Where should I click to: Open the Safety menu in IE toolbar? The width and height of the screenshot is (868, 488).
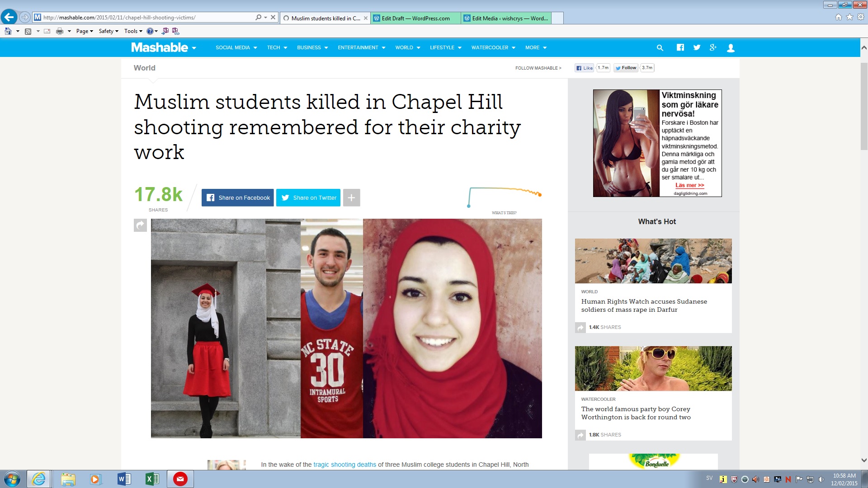coord(108,31)
